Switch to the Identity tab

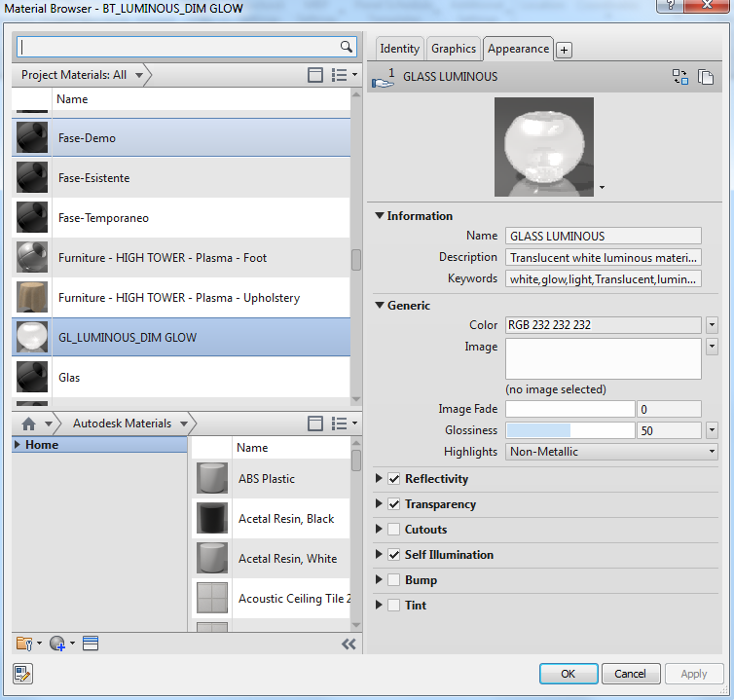coord(399,49)
